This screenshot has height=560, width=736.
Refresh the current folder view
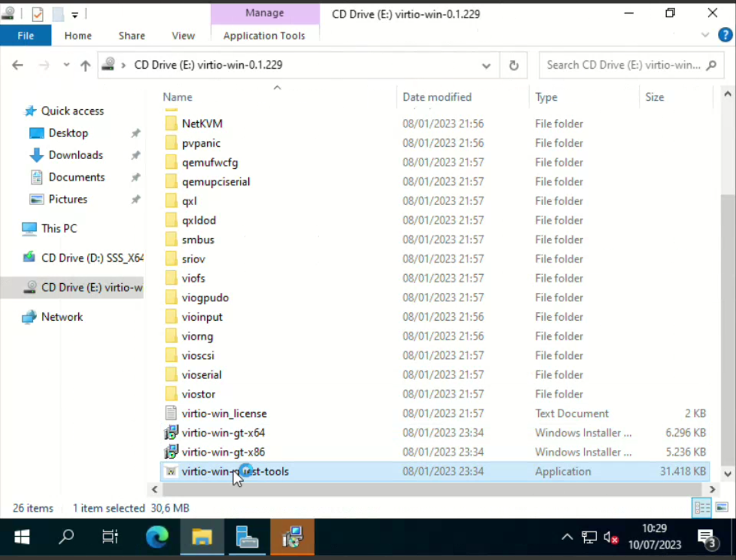click(514, 65)
